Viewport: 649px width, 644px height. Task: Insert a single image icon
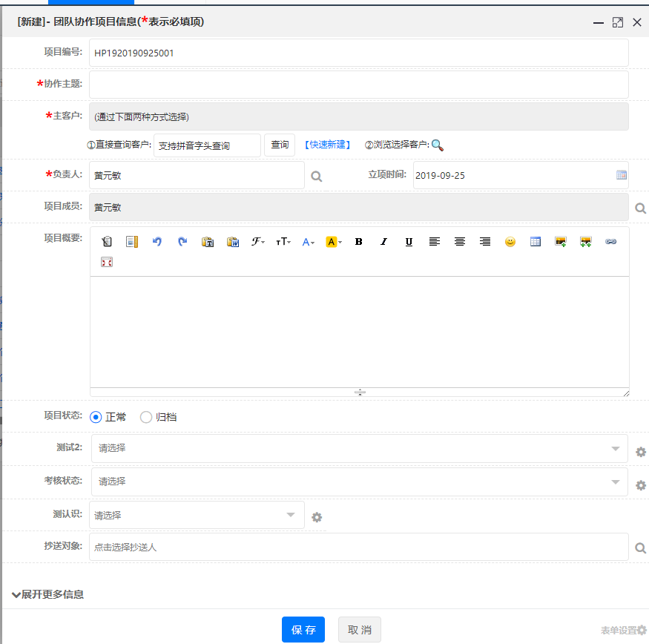[561, 241]
